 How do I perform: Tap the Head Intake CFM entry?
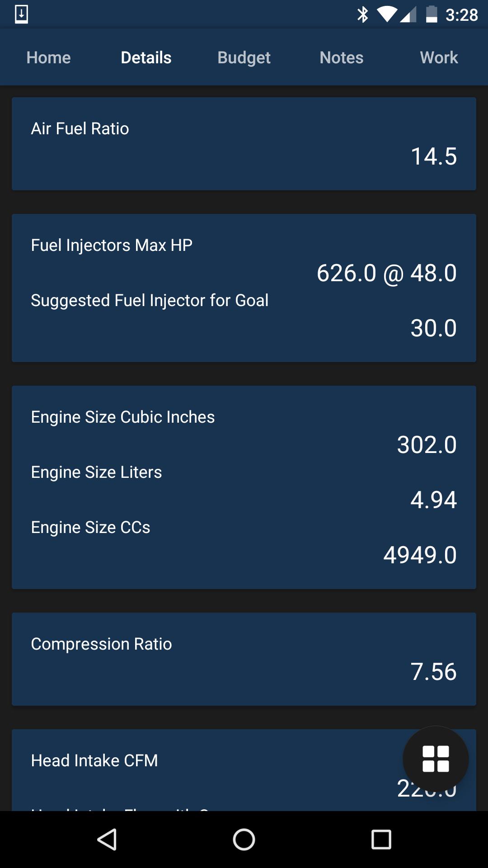tap(94, 760)
